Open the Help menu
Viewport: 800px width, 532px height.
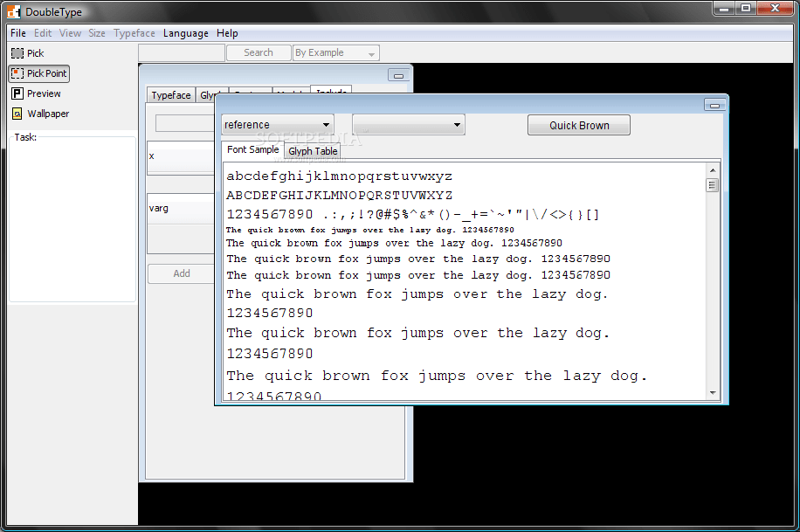[227, 33]
